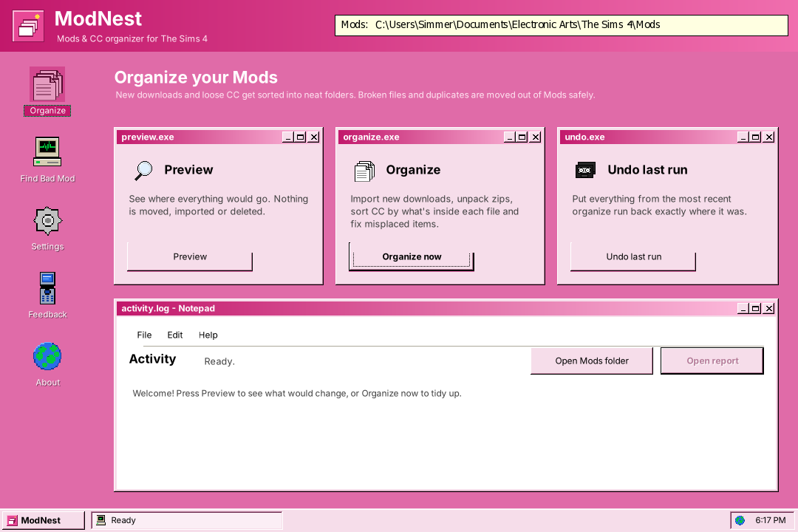This screenshot has height=532, width=798.
Task: Maximize the undo.exe window
Action: (755, 137)
